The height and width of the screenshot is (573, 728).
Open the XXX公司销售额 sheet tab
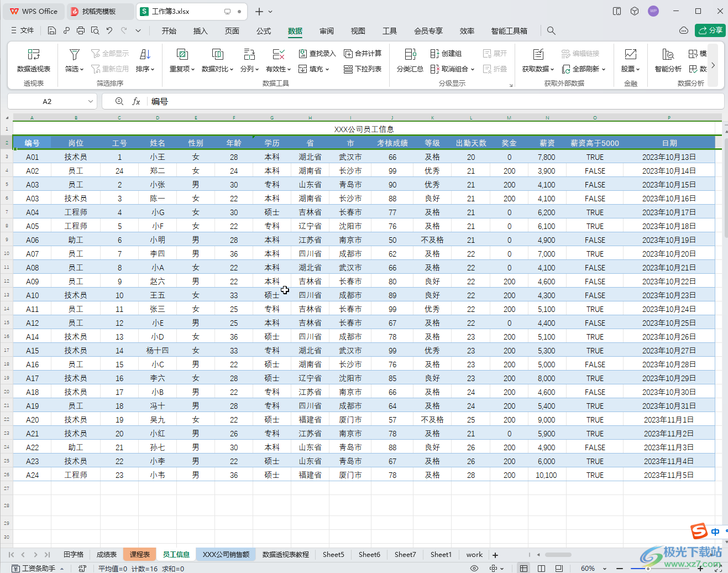[x=226, y=554]
